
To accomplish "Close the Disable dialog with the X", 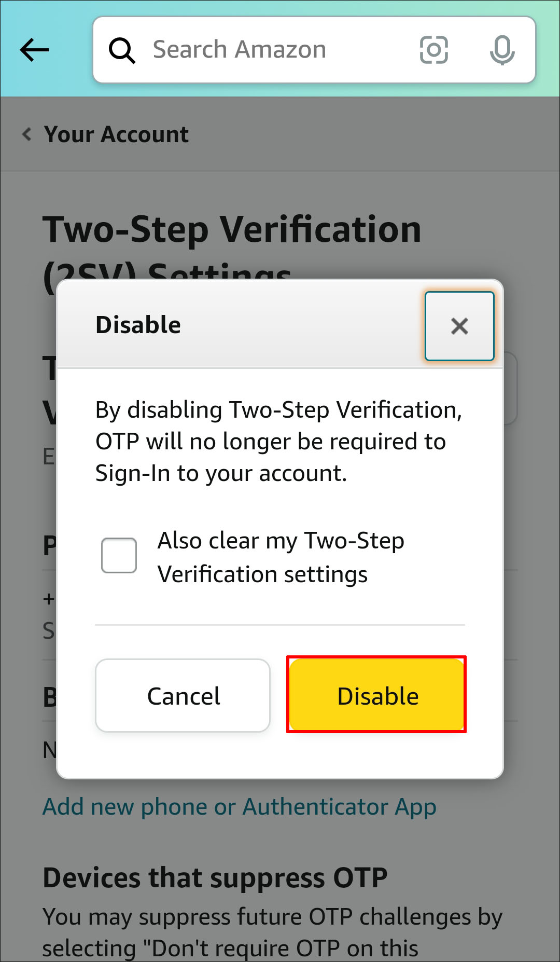I will tap(459, 326).
